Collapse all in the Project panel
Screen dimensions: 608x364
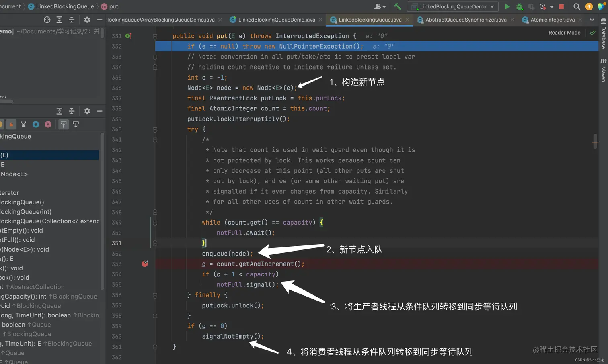coord(72,20)
